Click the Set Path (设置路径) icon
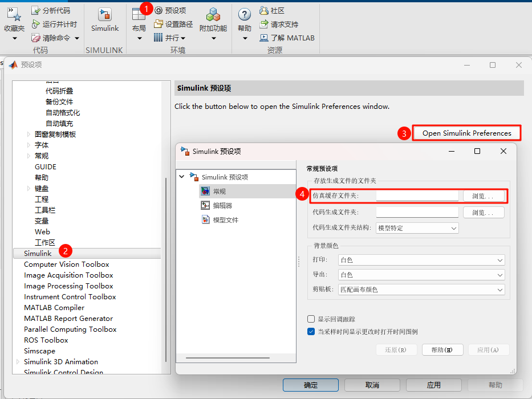Image resolution: width=532 pixels, height=399 pixels. (159, 24)
